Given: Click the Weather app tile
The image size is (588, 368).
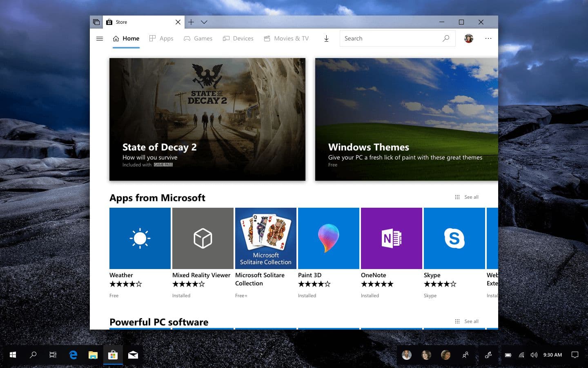Looking at the screenshot, I should (140, 238).
